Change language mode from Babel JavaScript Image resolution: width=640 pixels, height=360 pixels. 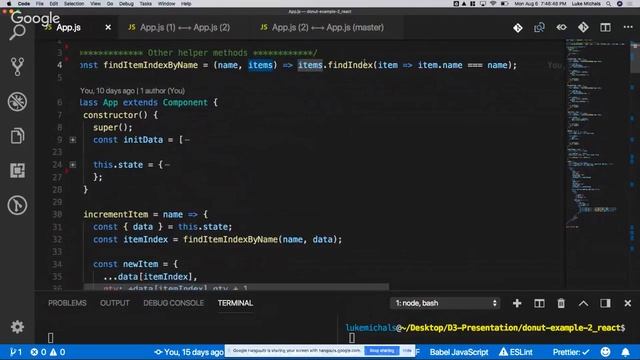(x=459, y=352)
